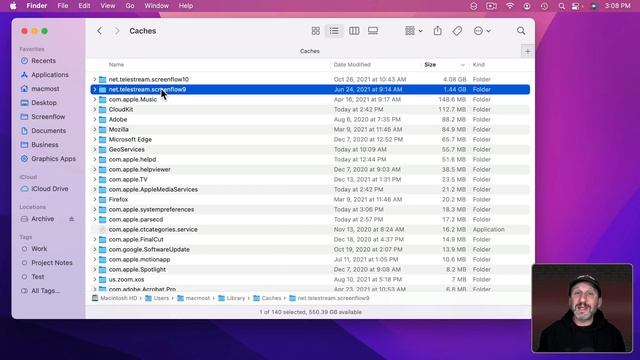Open the Finder menu
640x360 pixels.
(37, 6)
